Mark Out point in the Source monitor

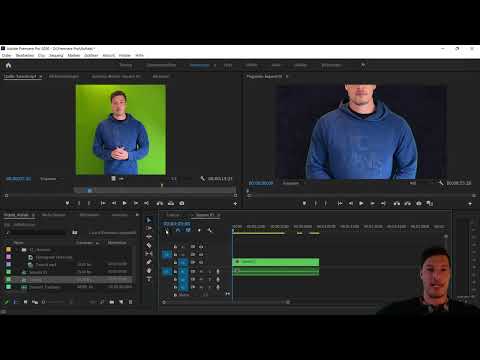point(89,203)
